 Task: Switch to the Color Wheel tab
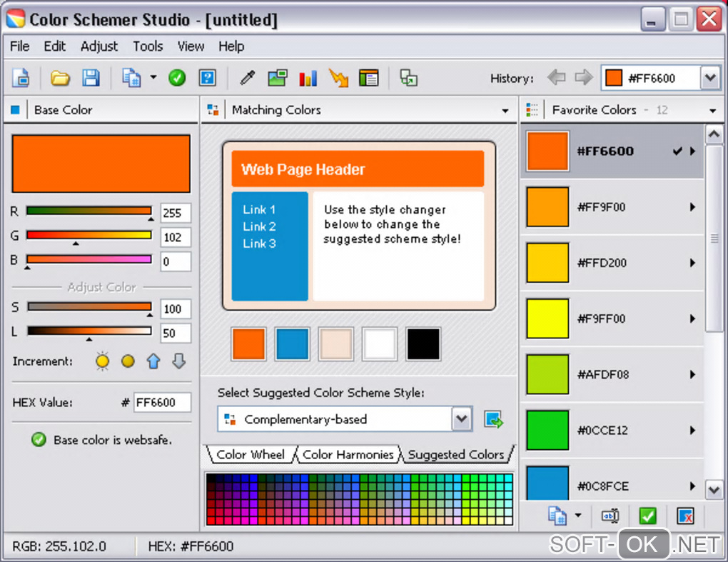click(251, 454)
